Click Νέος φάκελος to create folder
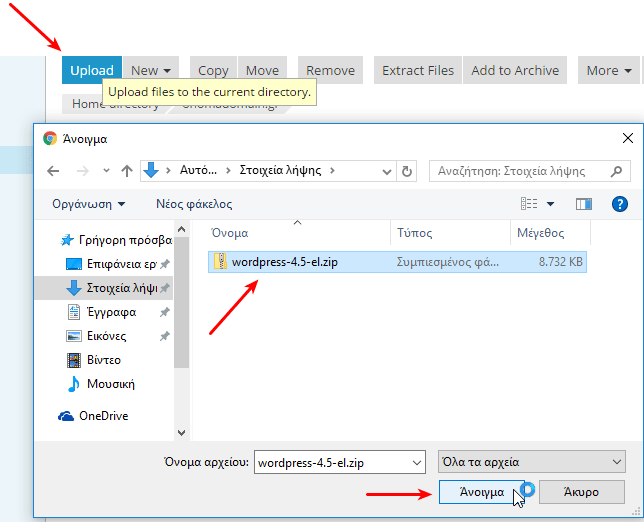 click(194, 204)
